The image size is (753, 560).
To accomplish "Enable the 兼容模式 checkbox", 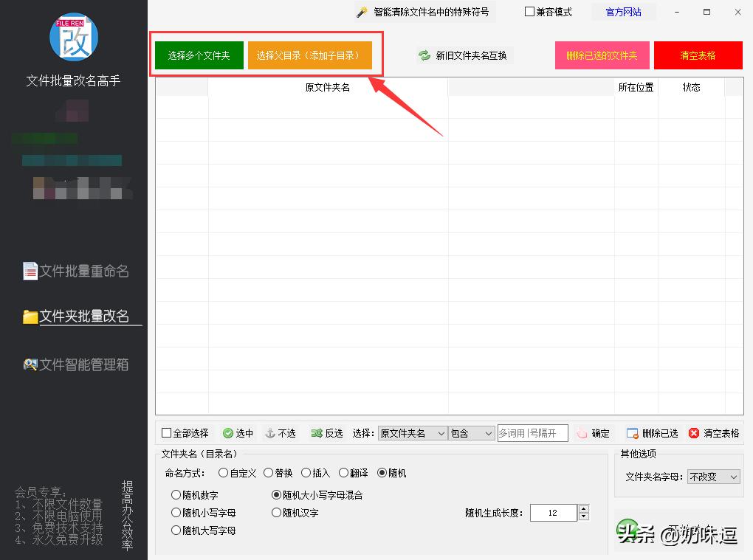I will tap(529, 12).
